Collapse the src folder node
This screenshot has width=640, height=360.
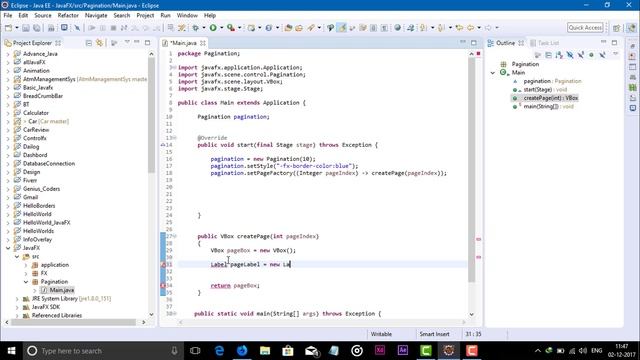click(17, 256)
